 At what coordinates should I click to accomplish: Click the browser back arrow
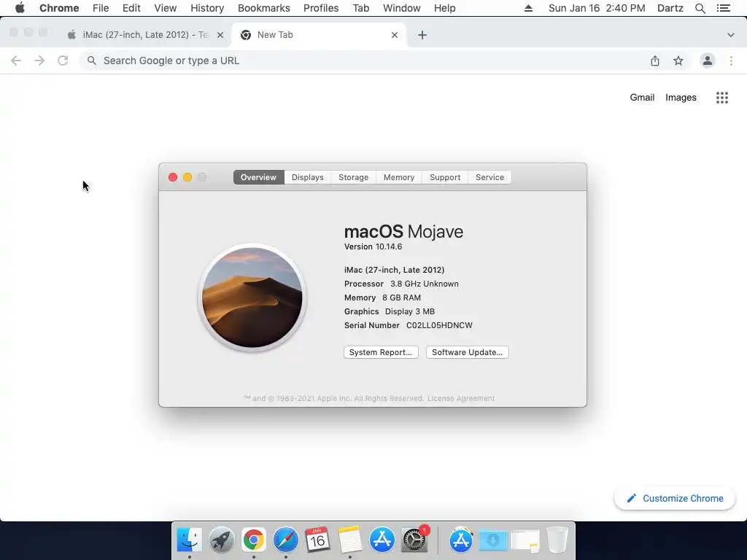pos(16,61)
